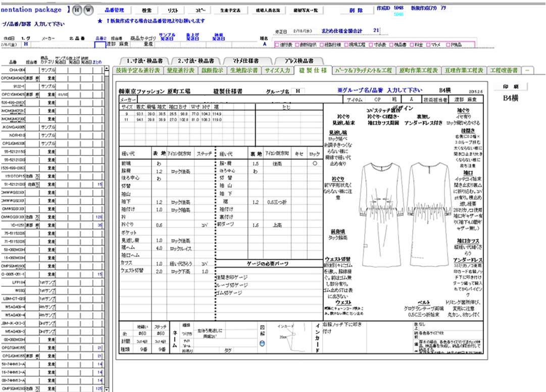546x392 pixels.
Task: Click the ゴム切ゲージ entry
Action: (230, 293)
